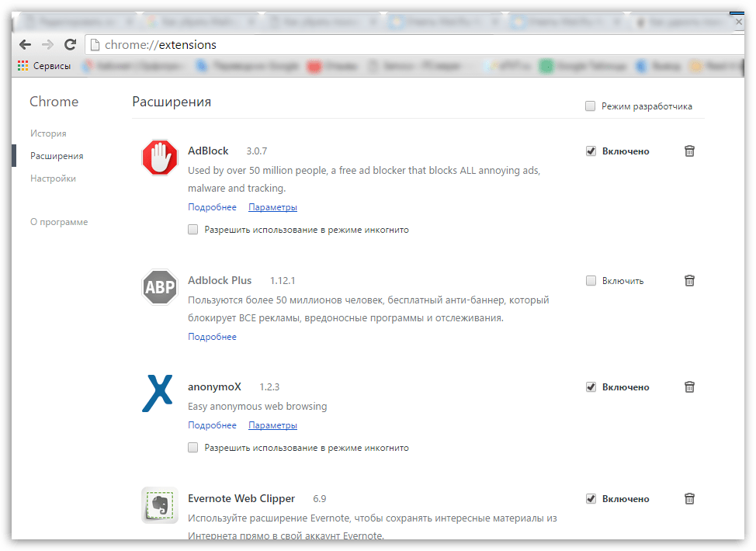Delete Evernote Web Clipper via trash icon

[689, 499]
